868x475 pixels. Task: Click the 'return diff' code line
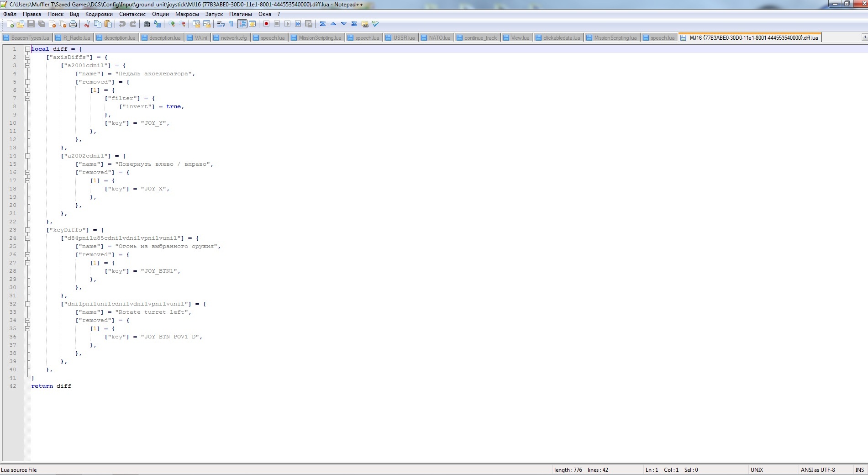coord(51,386)
